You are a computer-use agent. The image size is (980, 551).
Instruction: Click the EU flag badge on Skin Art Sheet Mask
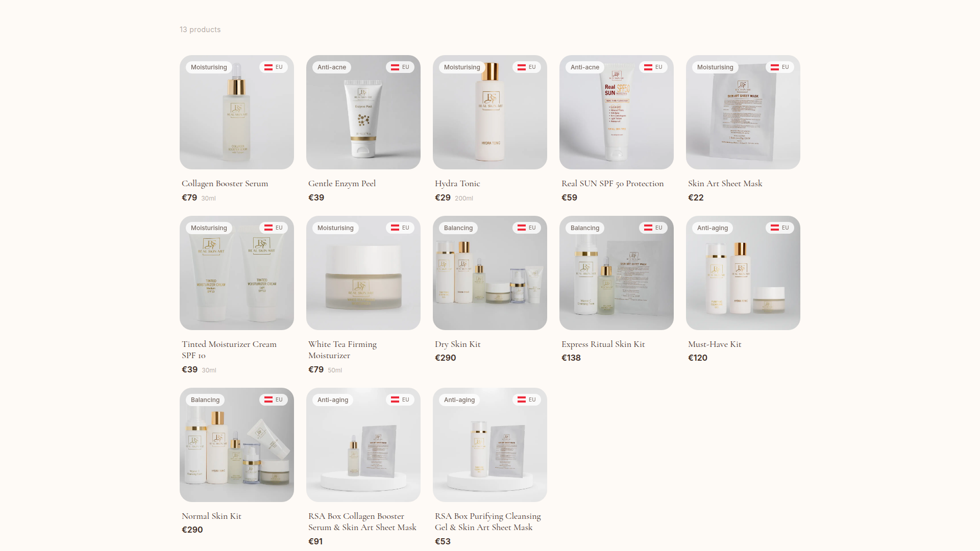[780, 67]
